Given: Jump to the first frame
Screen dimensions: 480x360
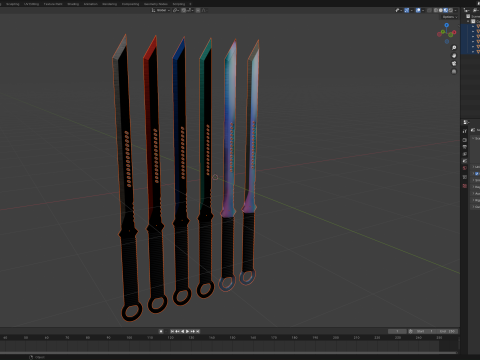Looking at the screenshot, I should (x=172, y=331).
